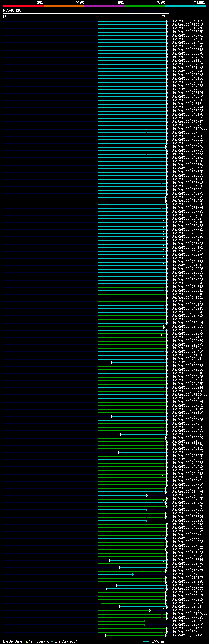
Task: Click hit label UniRef100_A7P6S0
Action: tap(187, 165)
